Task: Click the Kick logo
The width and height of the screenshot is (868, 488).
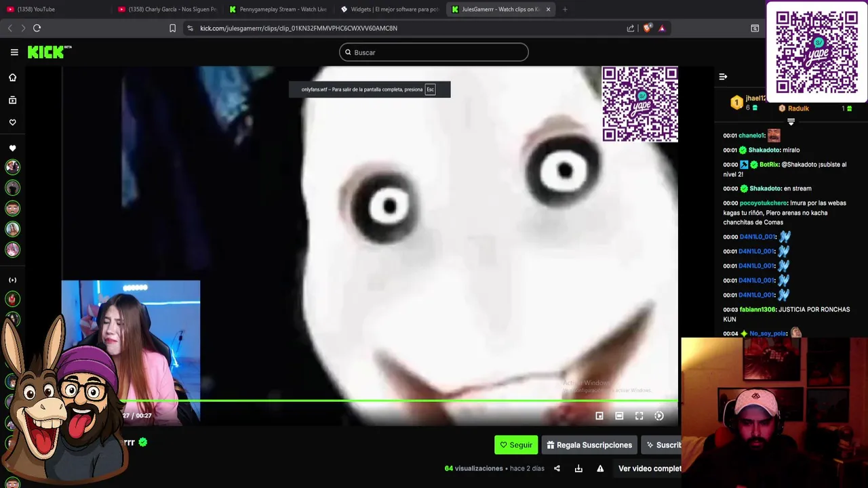Action: 50,52
